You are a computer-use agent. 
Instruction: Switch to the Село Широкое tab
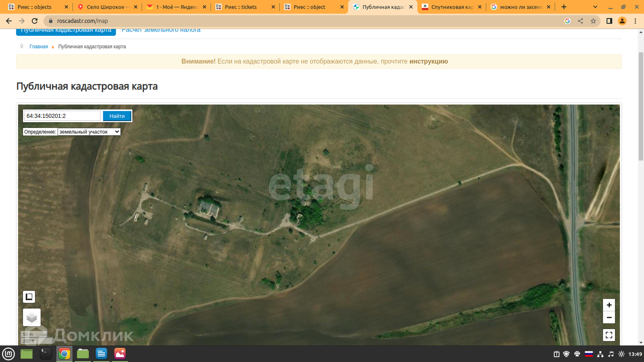pyautogui.click(x=108, y=7)
